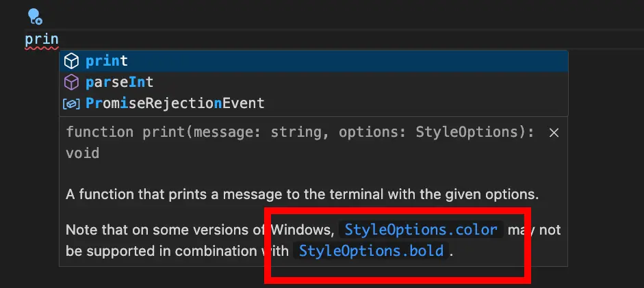Click the red squiggle under 'prin'

(x=41, y=49)
